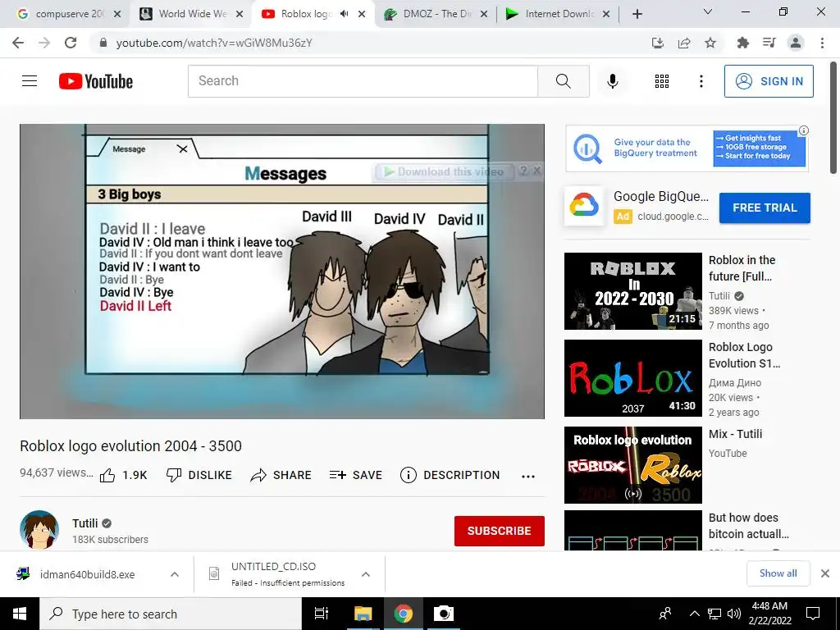Open File Explorer from the taskbar

[x=363, y=614]
